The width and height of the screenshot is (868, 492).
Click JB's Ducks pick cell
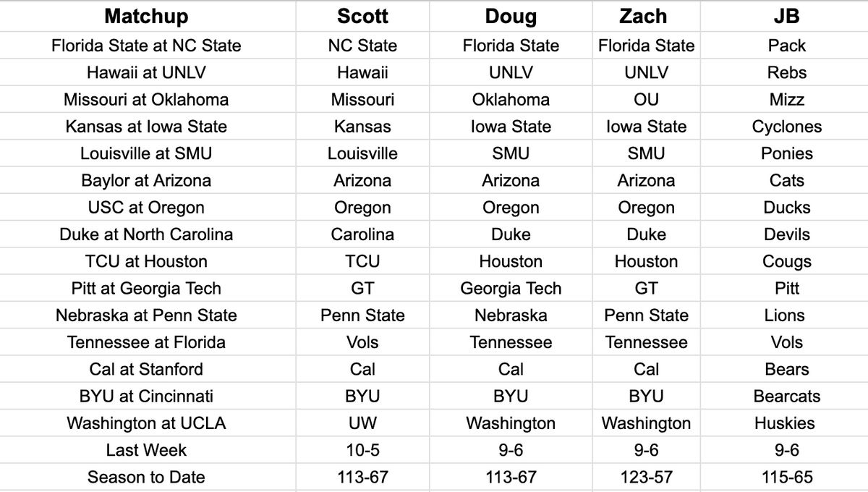pyautogui.click(x=786, y=208)
